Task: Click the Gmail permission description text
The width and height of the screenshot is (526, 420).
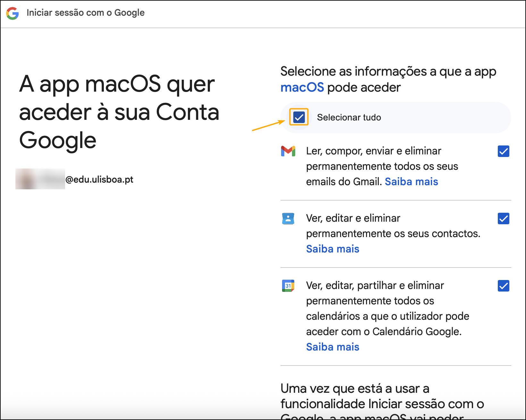Action: pyautogui.click(x=382, y=166)
